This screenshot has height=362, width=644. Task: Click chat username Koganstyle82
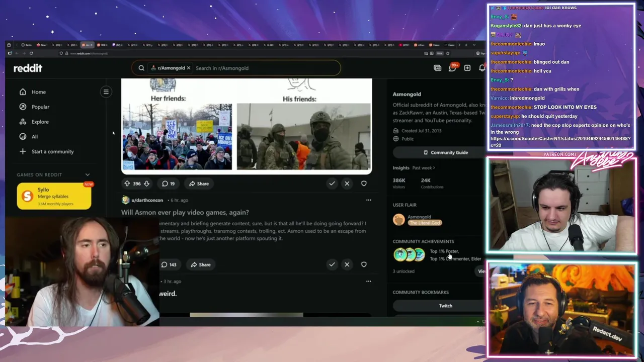(506, 26)
